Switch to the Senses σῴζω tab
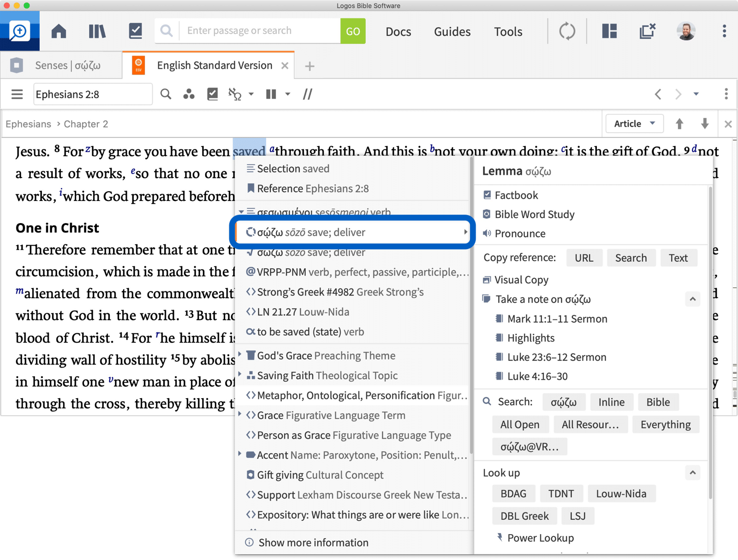Screen dimensions: 738x560 tap(61, 65)
